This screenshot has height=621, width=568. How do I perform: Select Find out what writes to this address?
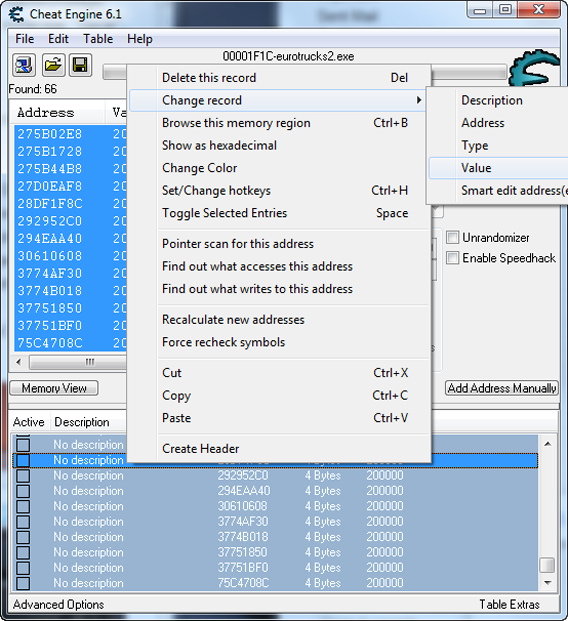click(x=279, y=289)
